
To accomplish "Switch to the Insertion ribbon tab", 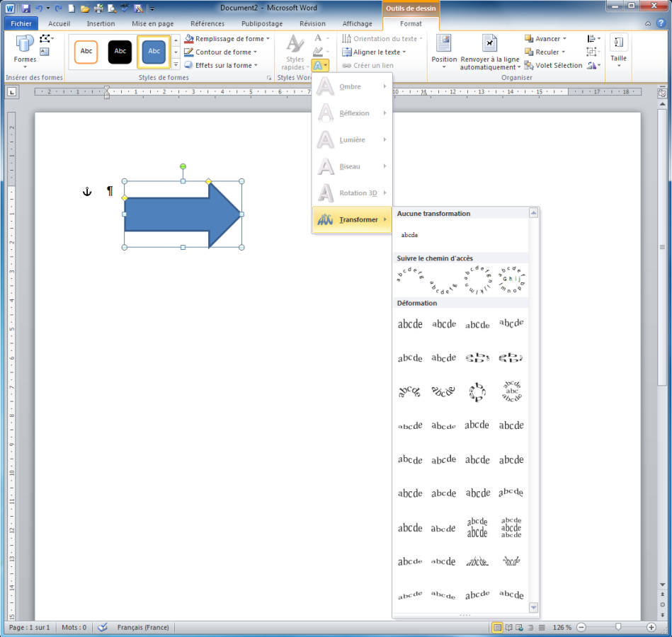I will 101,23.
